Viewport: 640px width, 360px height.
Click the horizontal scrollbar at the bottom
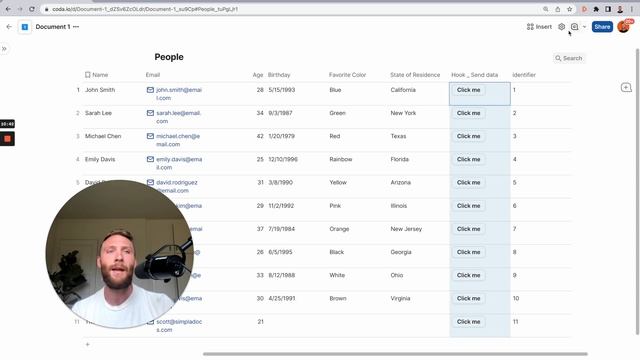coord(395,354)
